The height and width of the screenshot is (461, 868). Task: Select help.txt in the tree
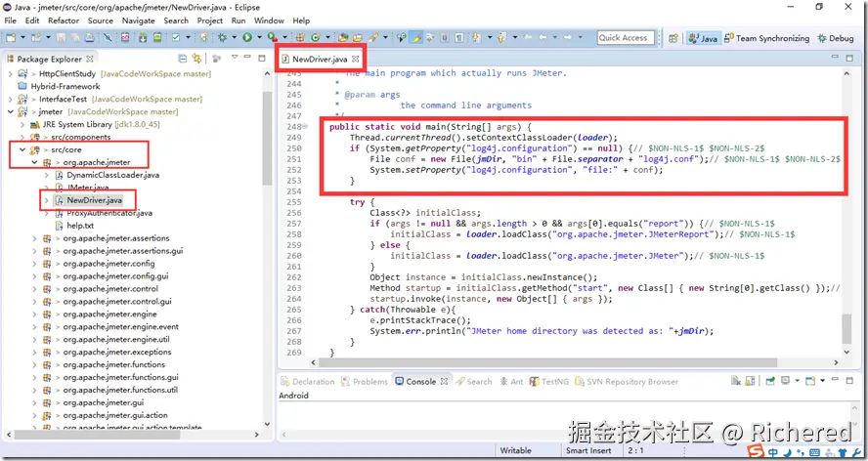click(80, 226)
